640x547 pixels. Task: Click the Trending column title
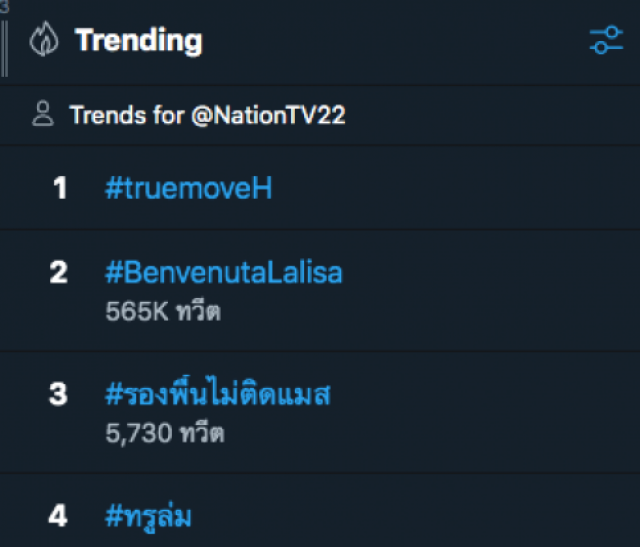coord(139,41)
